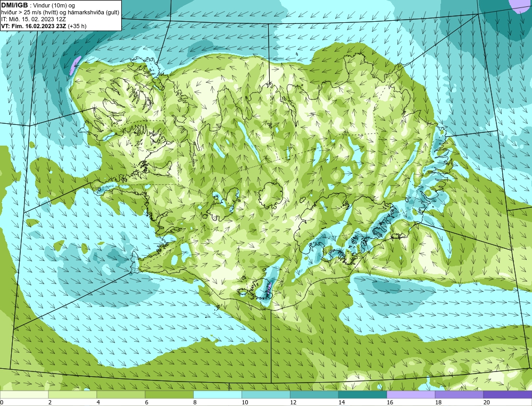Click the line 'VT: Fim. 16.02.2023 23Z (+35 h)'
The width and height of the screenshot is (532, 406).
click(44, 26)
